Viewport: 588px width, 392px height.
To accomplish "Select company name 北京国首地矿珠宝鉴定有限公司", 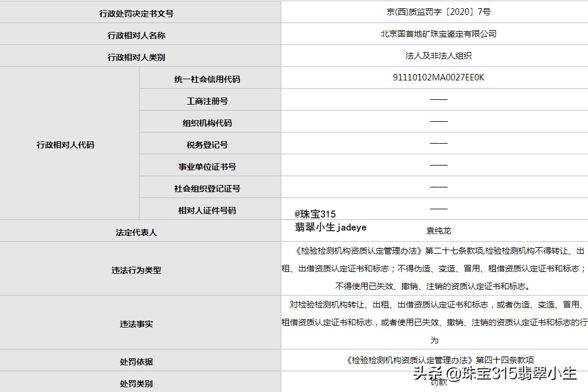I will coord(436,34).
